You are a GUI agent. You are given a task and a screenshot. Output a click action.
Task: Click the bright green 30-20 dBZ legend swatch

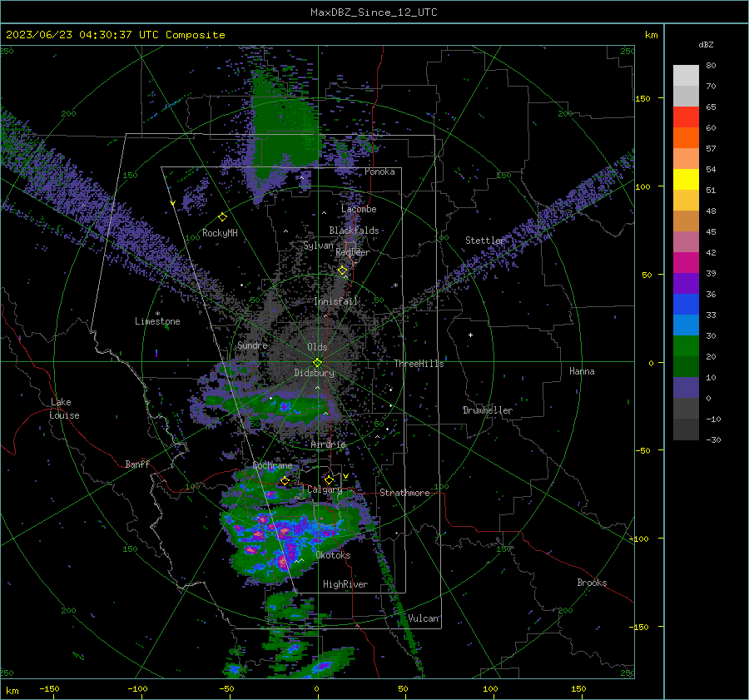(x=686, y=345)
